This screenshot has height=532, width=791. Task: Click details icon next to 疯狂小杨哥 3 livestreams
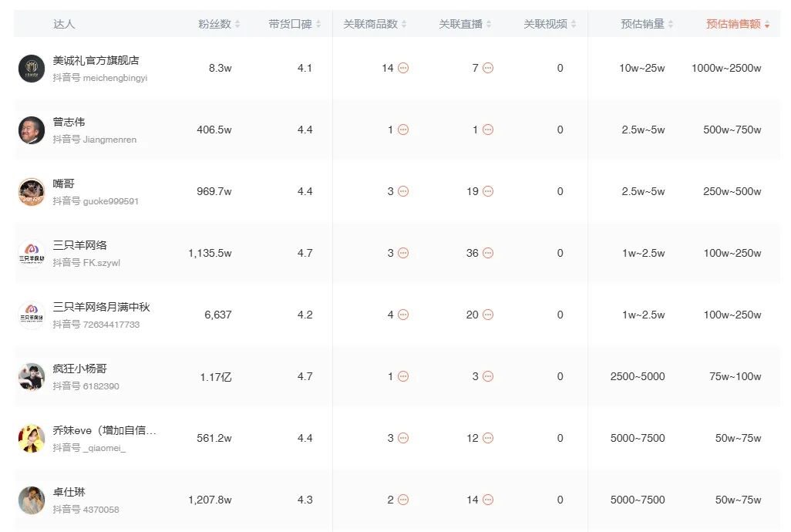pyautogui.click(x=487, y=376)
